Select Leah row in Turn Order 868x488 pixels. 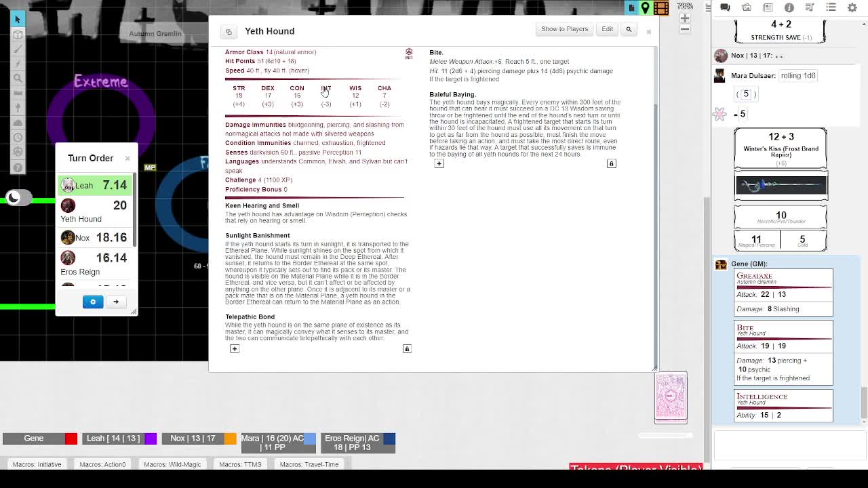pos(95,185)
